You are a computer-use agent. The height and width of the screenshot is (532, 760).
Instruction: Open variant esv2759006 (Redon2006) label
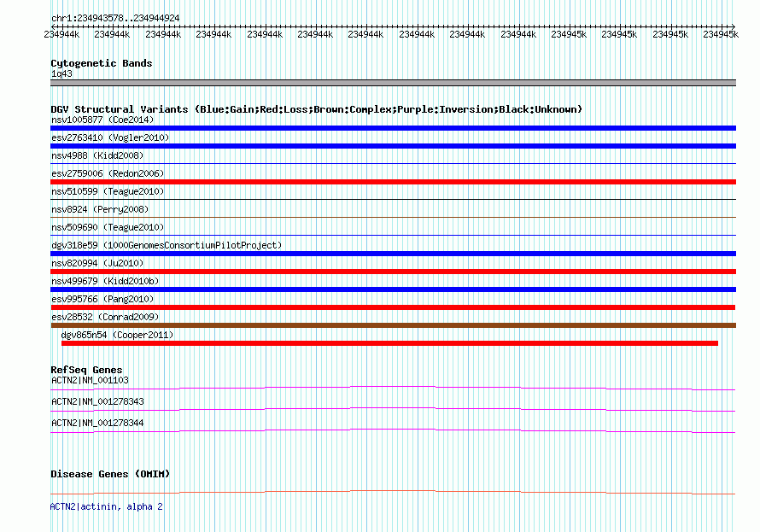(x=108, y=173)
